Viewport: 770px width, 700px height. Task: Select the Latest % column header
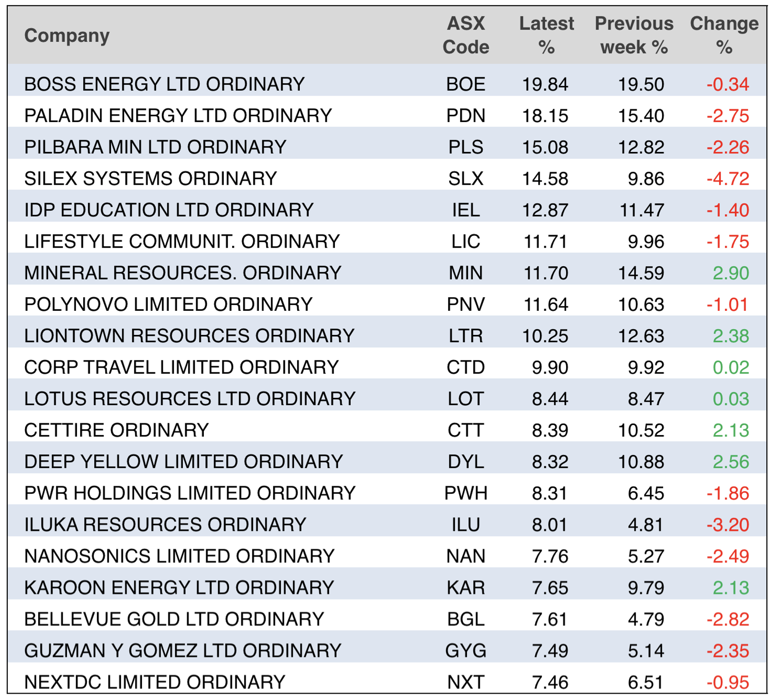coord(546,36)
